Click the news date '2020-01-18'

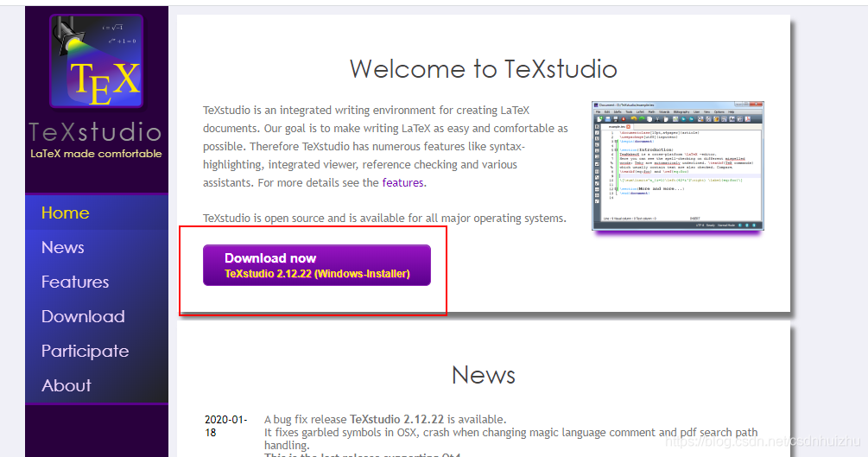click(226, 426)
